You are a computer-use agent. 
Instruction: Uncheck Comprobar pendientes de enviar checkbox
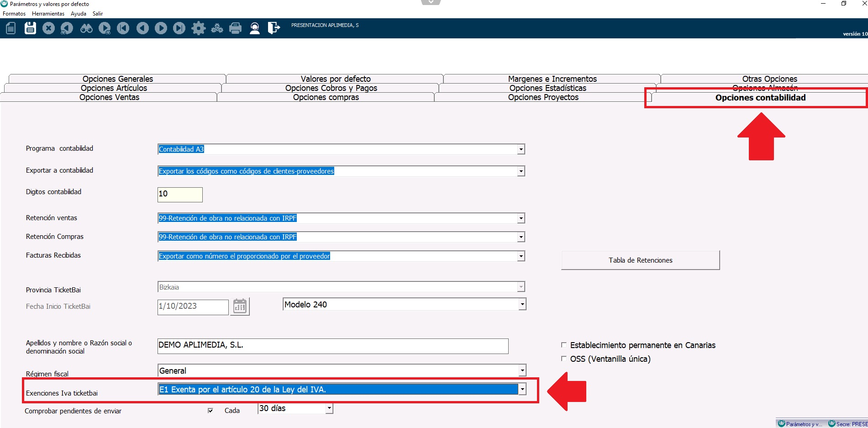210,410
